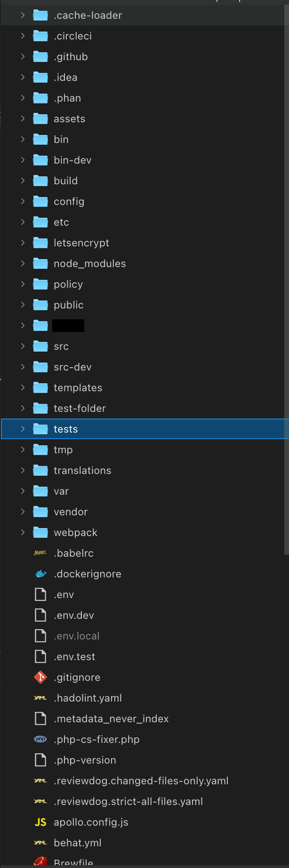Expand the templates folder arrow

(23, 387)
